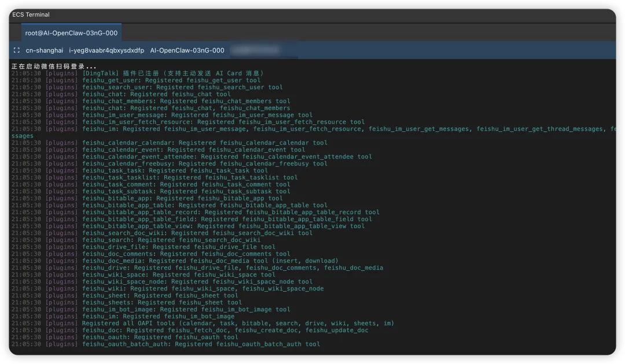Click the feishu_bitable_app_table_record log line
Image resolution: width=625 pixels, height=364 pixels.
coord(196,212)
